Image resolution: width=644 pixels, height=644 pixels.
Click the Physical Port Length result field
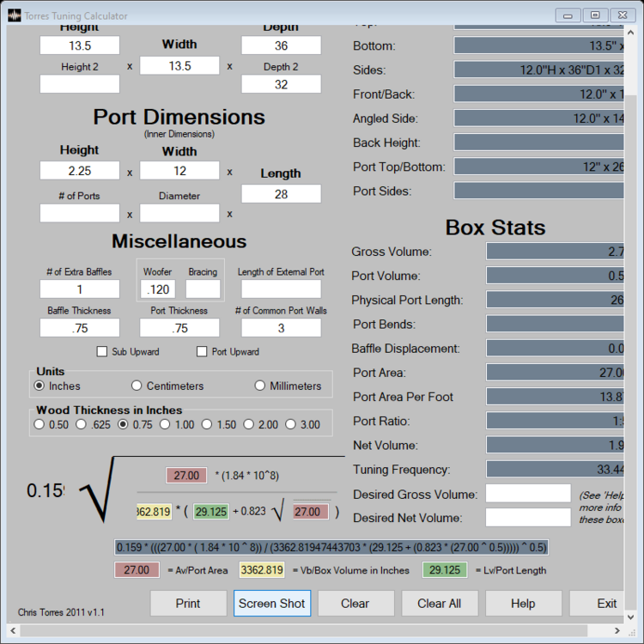[x=556, y=300]
